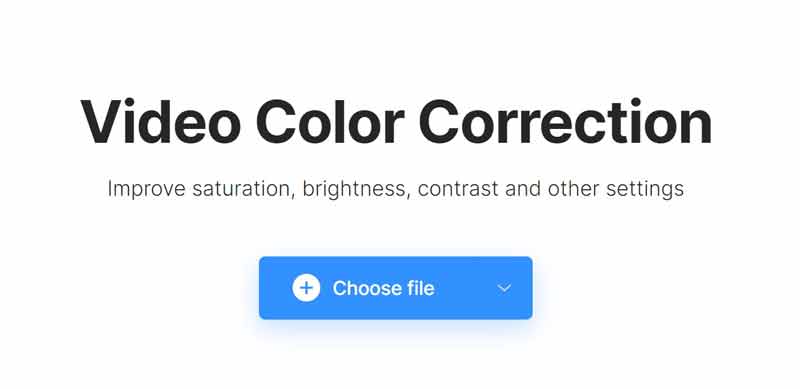Viewport: 800px width, 389px height.
Task: Select the word Video in heading
Action: tap(160, 122)
